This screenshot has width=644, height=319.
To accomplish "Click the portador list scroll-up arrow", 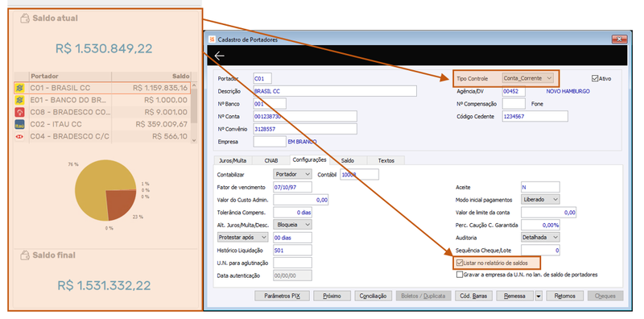I will tap(194, 85).
